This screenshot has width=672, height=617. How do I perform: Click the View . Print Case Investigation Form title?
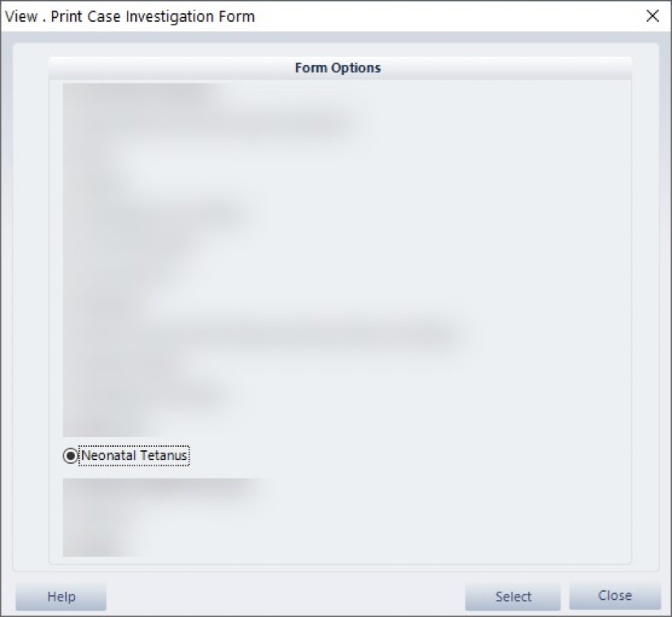click(x=130, y=16)
